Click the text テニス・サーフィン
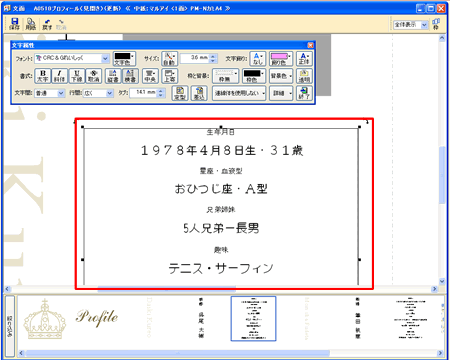This screenshot has height=360, width=450. 221,268
